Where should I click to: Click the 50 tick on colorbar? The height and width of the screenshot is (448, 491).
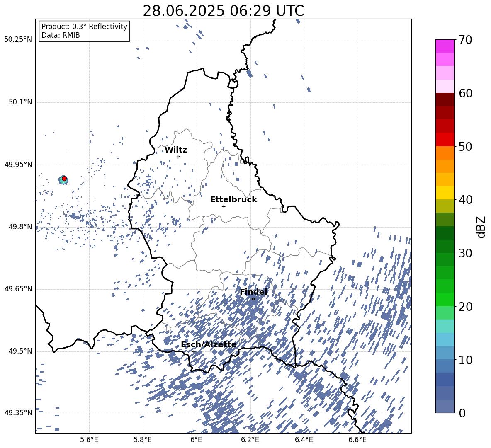click(465, 146)
